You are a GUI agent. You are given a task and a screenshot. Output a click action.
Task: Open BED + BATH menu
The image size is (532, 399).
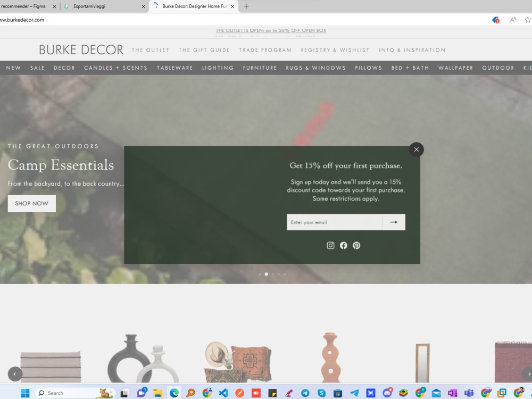[410, 68]
